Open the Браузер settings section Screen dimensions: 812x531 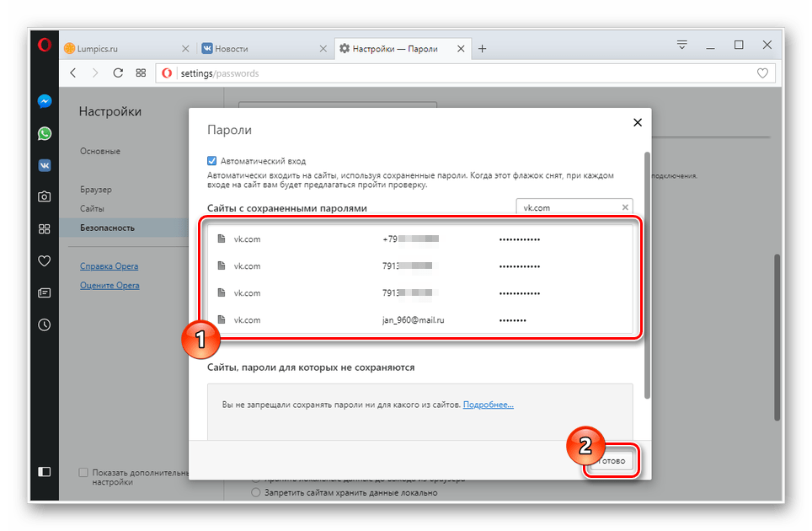pyautogui.click(x=96, y=190)
